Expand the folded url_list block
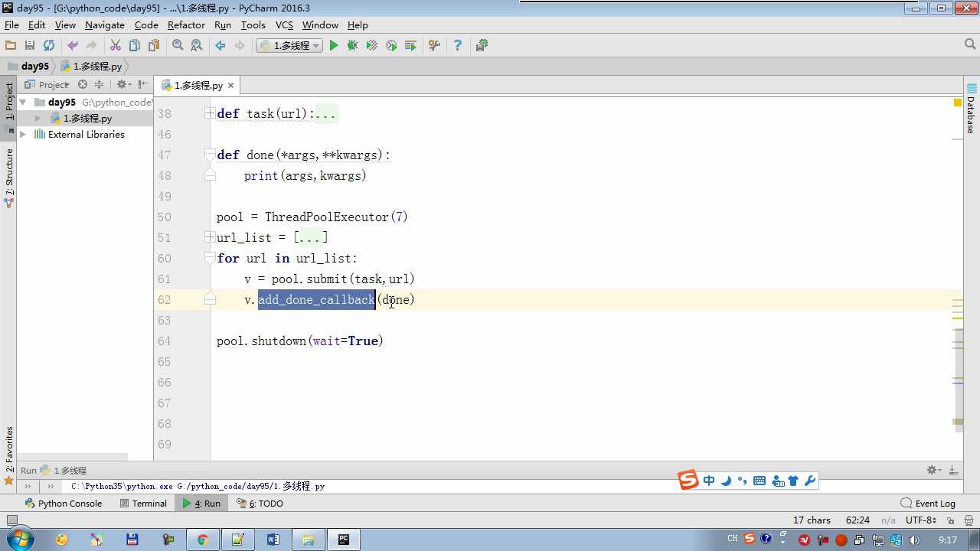Image resolution: width=980 pixels, height=551 pixels. click(x=210, y=237)
